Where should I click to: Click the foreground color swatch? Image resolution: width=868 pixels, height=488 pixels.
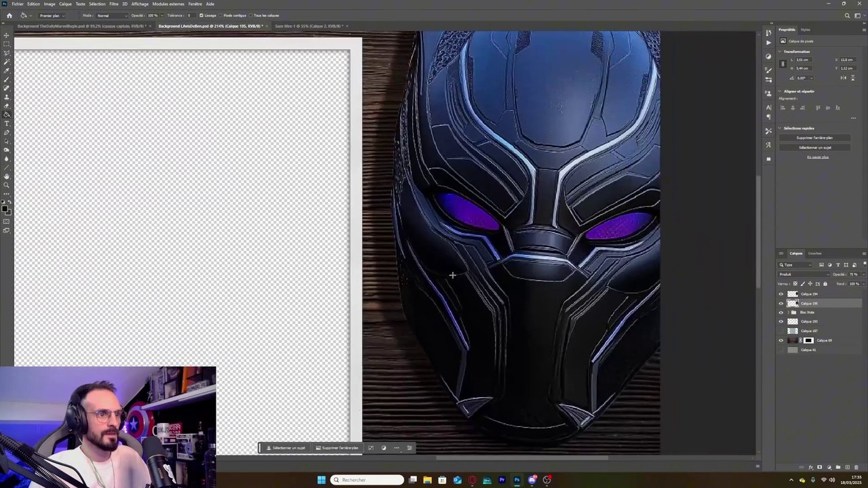point(5,209)
